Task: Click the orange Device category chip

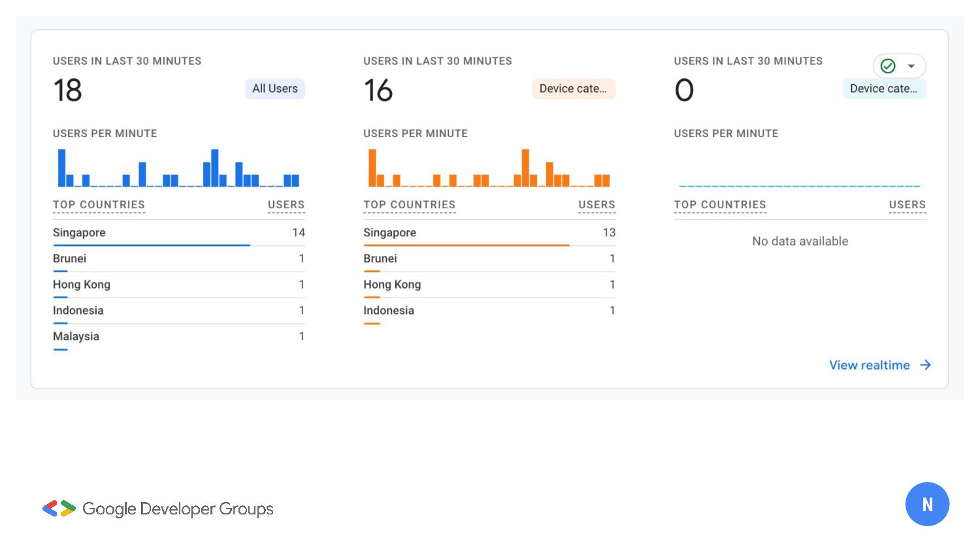Action: [573, 89]
